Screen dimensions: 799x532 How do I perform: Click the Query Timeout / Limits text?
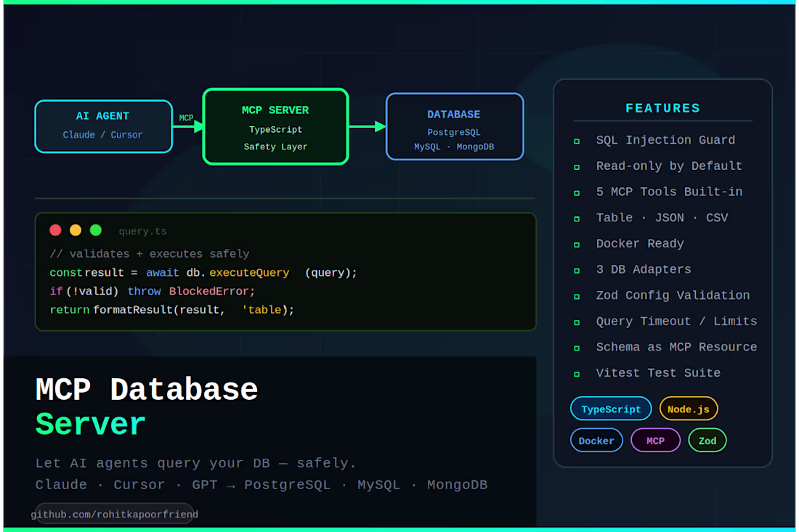point(676,322)
